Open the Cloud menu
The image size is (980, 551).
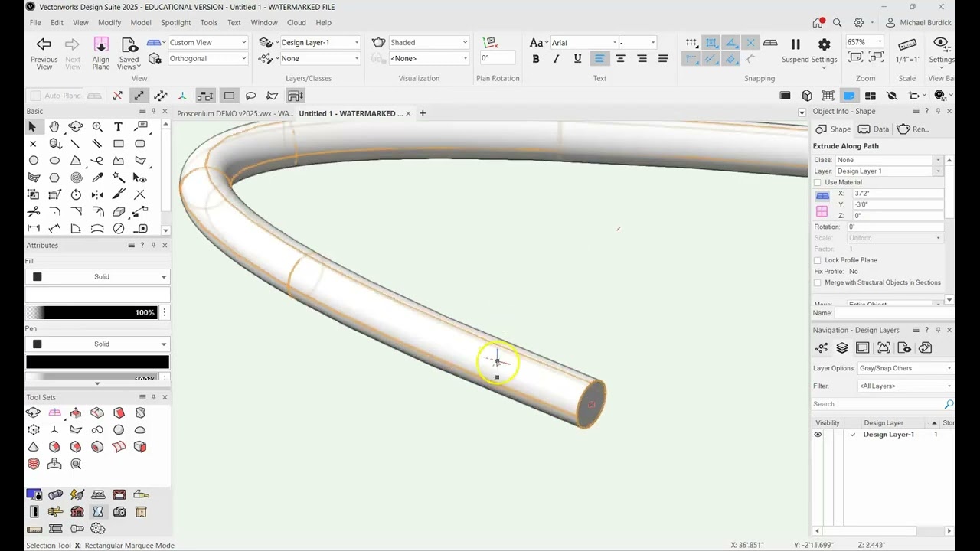(296, 23)
